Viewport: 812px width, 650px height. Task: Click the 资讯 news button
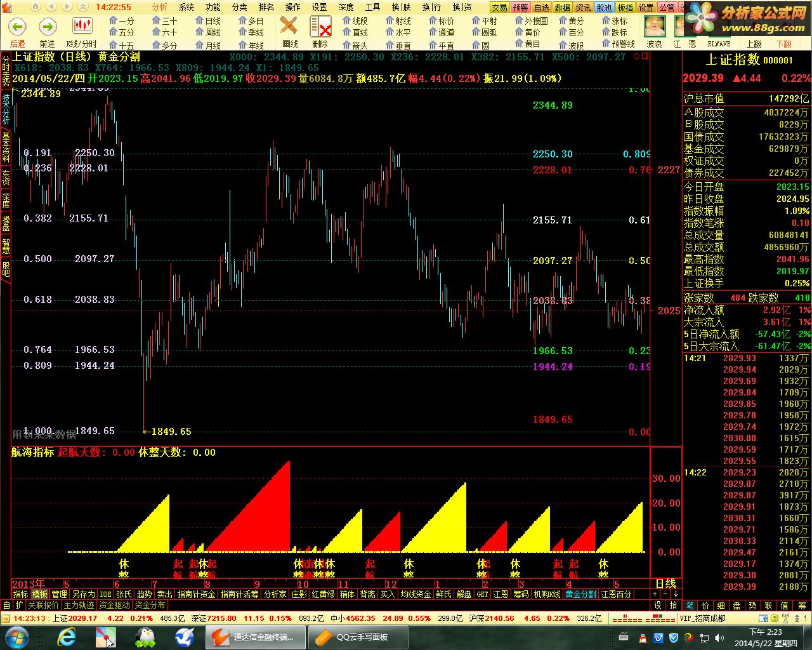[584, 8]
